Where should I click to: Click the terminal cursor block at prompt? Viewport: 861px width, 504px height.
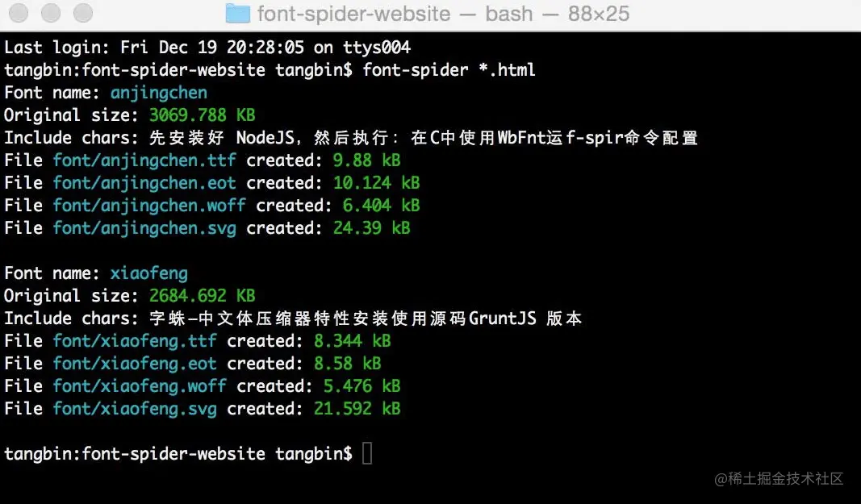coord(367,453)
